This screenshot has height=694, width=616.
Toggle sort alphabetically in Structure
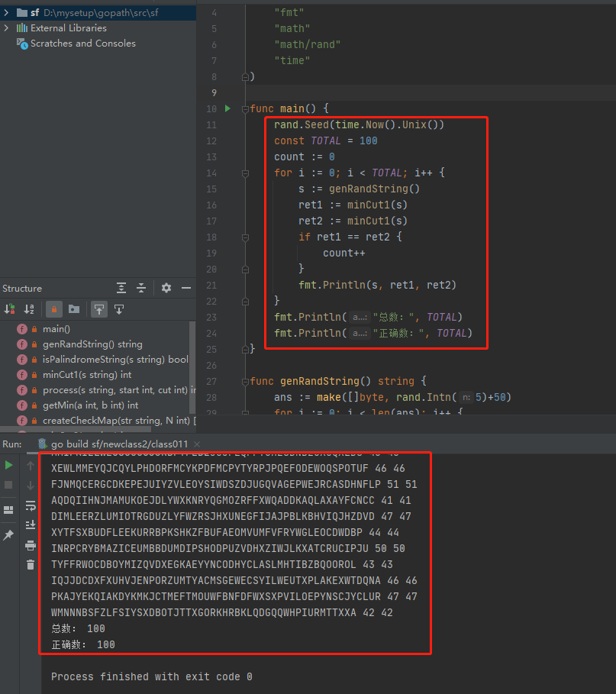tap(29, 309)
